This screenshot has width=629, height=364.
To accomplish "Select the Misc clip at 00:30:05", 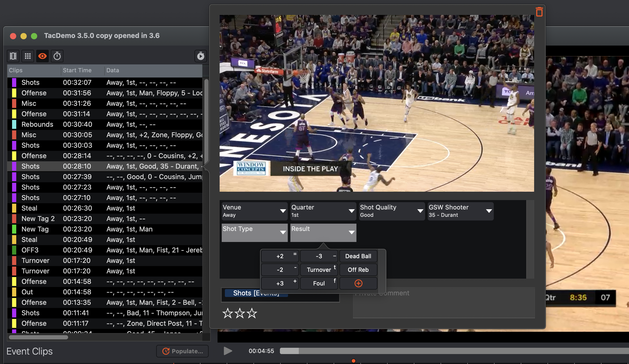I will point(105,135).
